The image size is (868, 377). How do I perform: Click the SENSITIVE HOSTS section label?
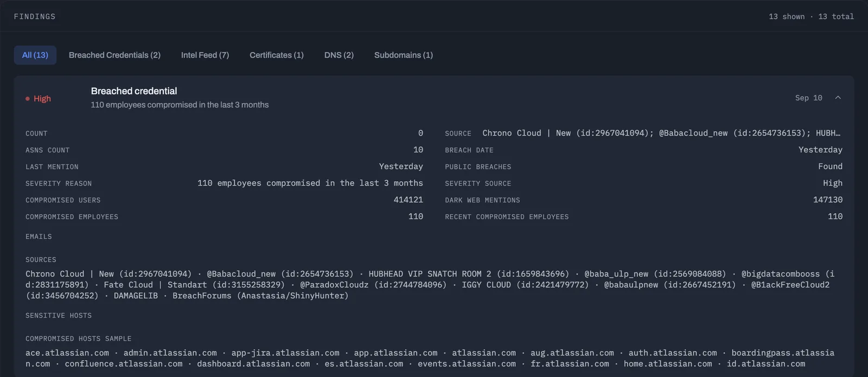59,315
